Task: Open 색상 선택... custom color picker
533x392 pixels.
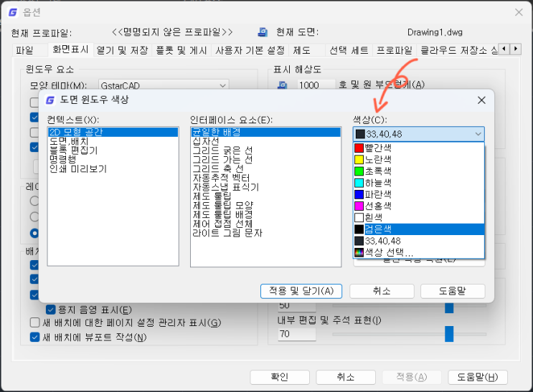Action: pyautogui.click(x=419, y=252)
